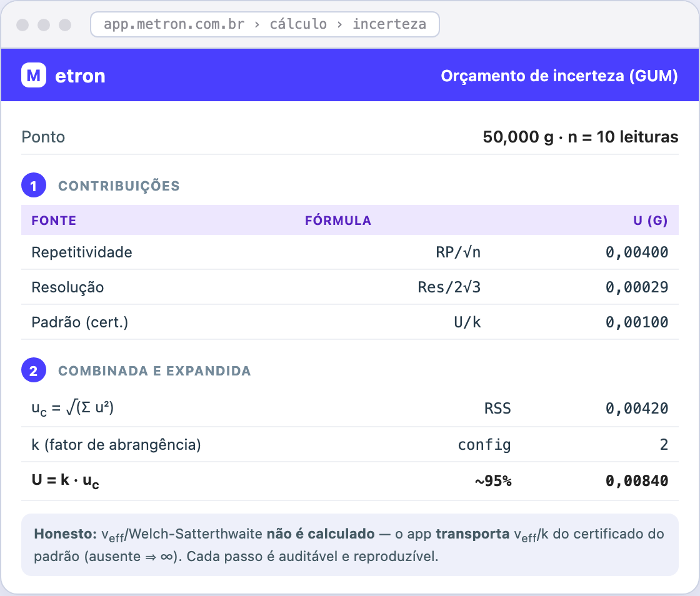
Task: Click the 'Res/2√3' formula cell
Action: tap(449, 287)
